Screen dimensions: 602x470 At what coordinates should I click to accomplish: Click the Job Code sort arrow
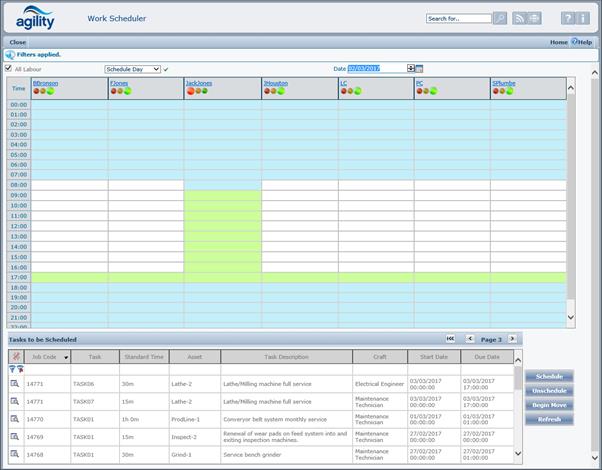(66, 357)
